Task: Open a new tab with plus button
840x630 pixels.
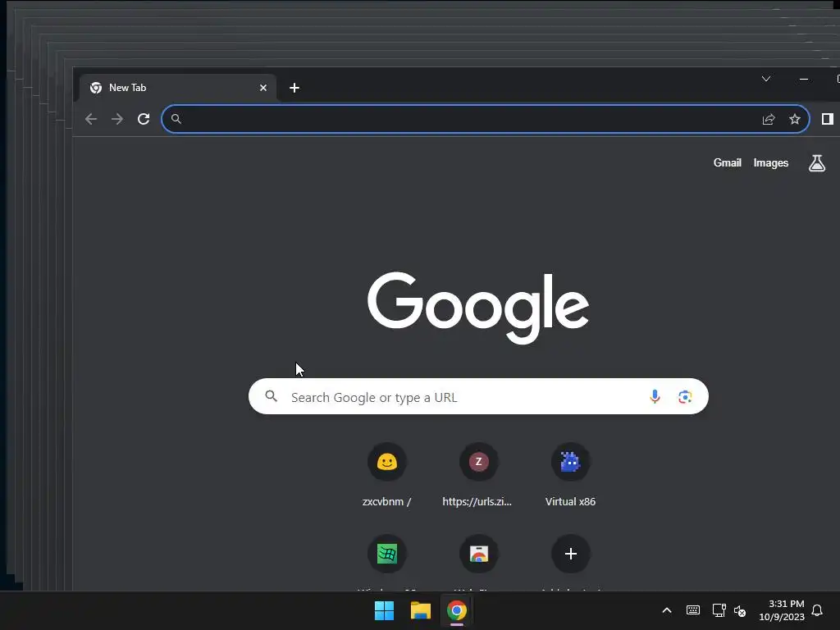Action: [x=294, y=88]
